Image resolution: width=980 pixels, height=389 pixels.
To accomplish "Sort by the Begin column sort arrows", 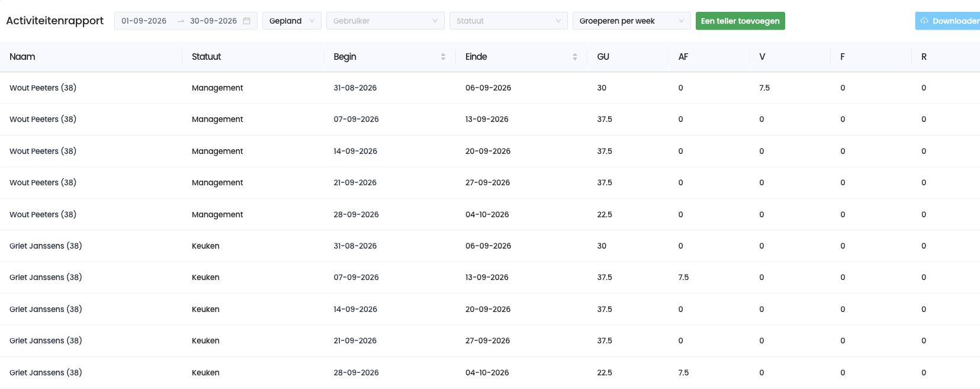I will [443, 57].
